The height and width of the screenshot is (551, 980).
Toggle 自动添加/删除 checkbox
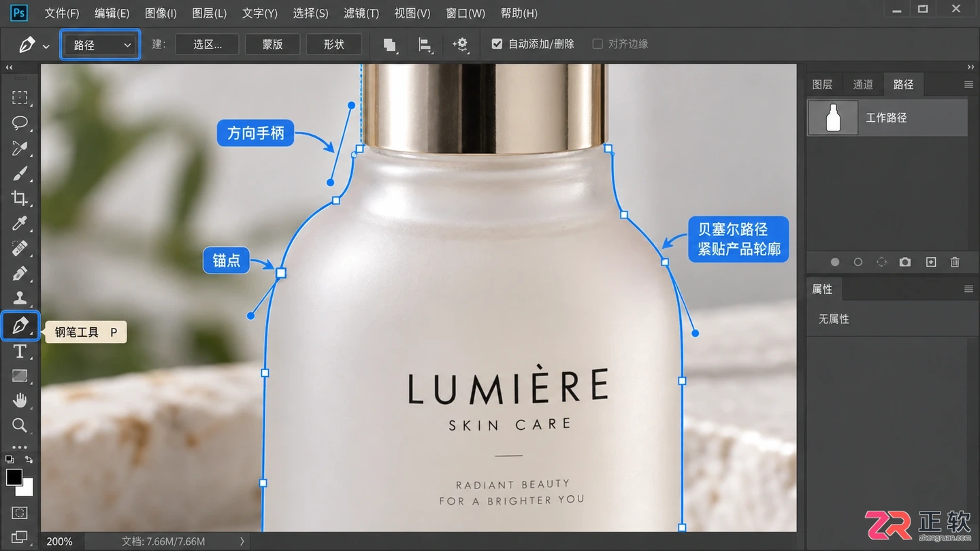497,44
